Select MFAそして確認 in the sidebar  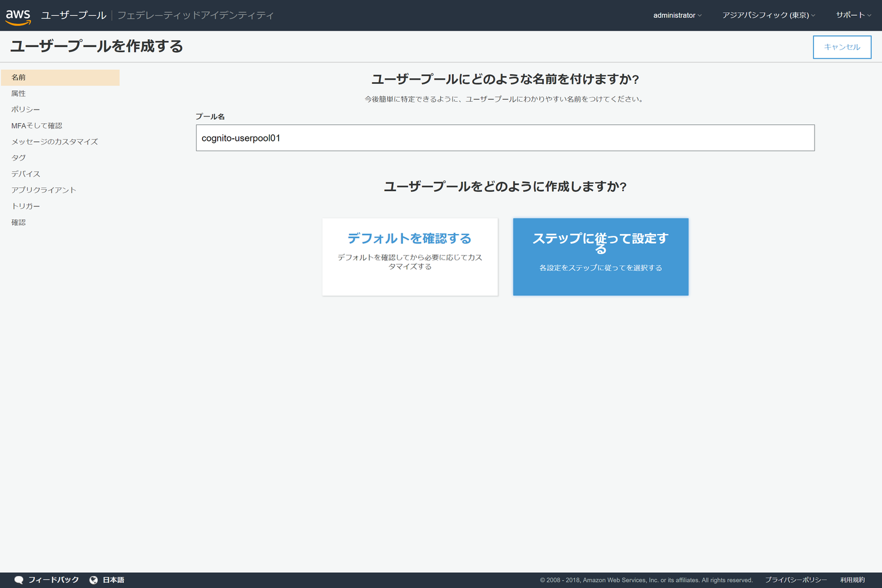[37, 126]
